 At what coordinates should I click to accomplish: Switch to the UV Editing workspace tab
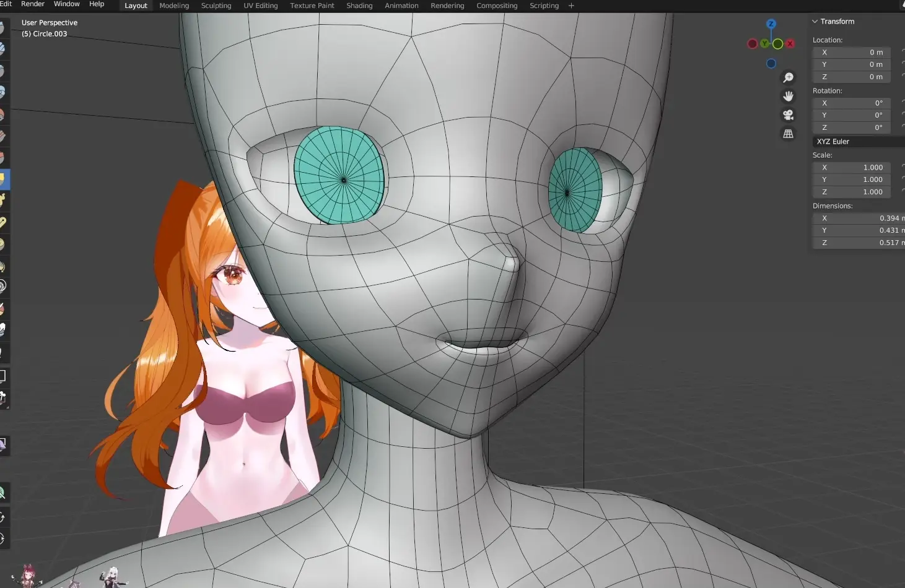coord(260,6)
